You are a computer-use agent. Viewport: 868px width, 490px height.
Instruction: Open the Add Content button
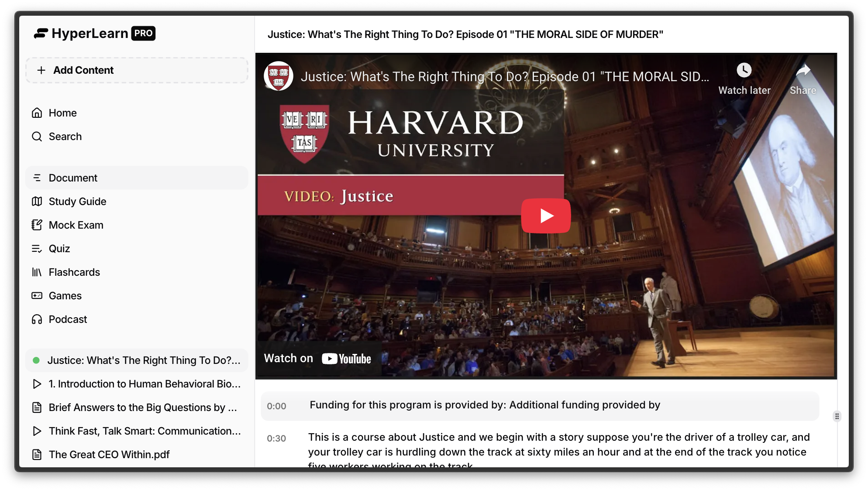point(137,70)
